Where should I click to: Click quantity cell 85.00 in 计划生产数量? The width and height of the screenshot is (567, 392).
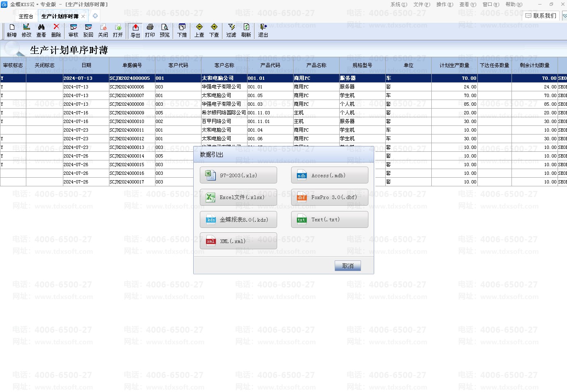coord(455,104)
